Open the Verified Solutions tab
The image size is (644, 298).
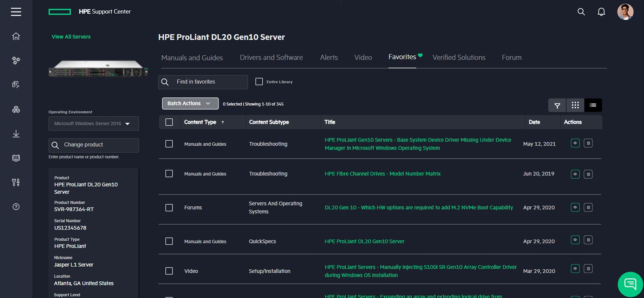click(x=459, y=57)
